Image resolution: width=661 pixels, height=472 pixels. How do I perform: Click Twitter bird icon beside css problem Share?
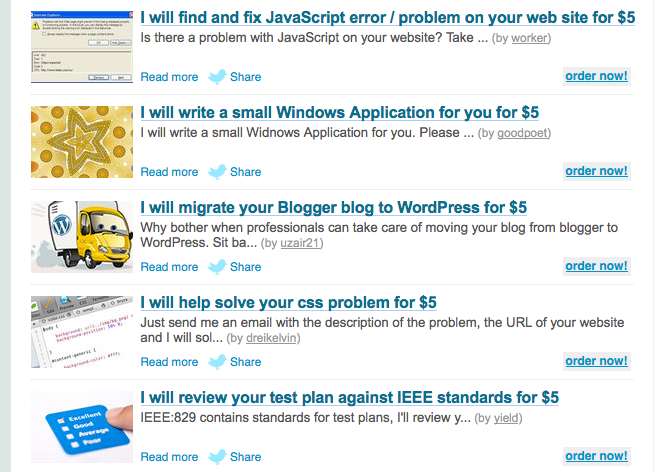point(217,361)
